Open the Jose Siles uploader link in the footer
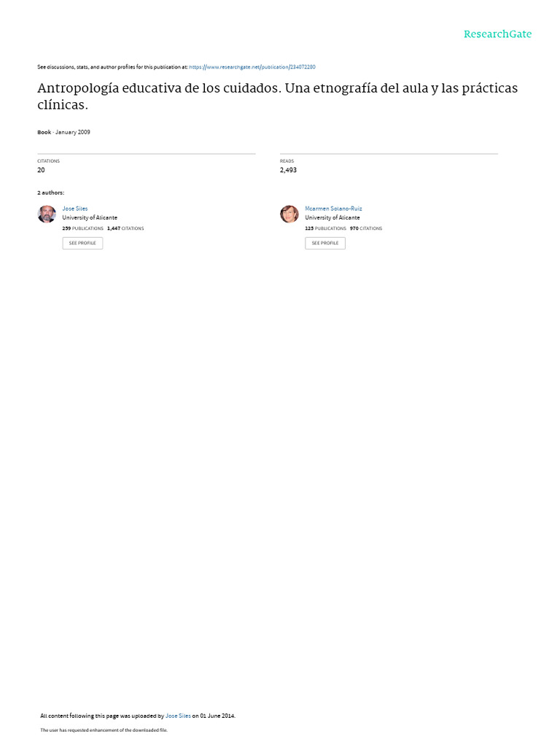Image resolution: width=560 pixels, height=747 pixels. pos(178,716)
